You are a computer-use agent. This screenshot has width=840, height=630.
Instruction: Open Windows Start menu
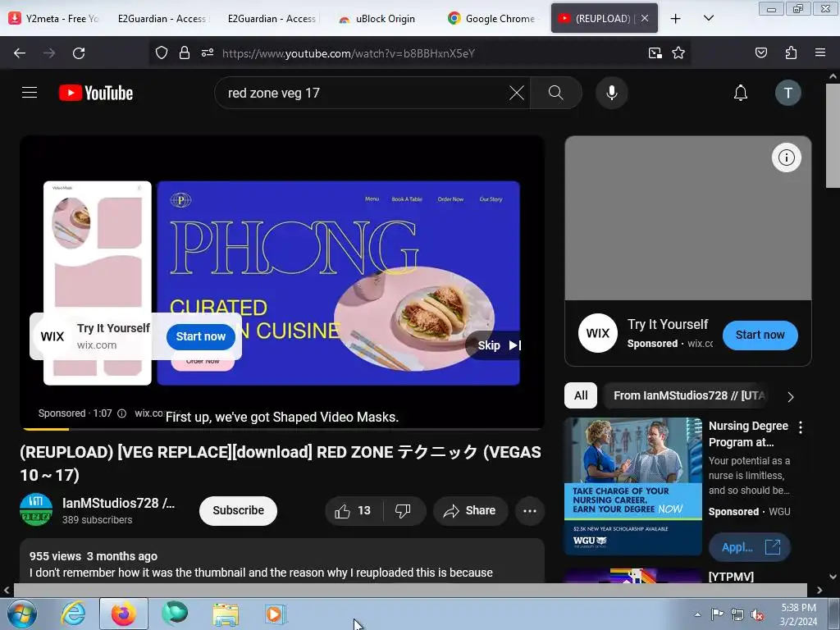tap(21, 614)
